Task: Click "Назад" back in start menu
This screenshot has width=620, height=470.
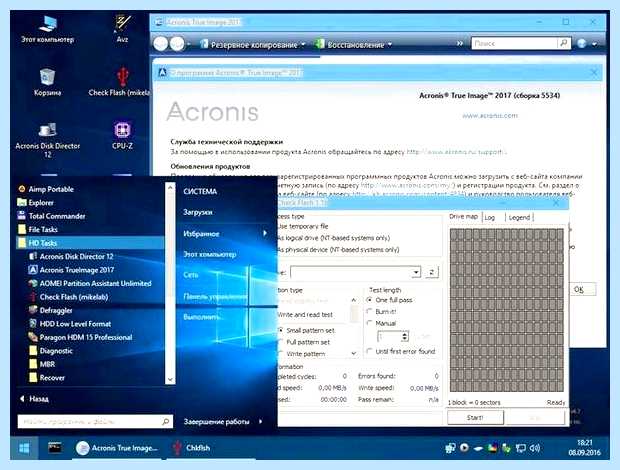Action: (34, 398)
